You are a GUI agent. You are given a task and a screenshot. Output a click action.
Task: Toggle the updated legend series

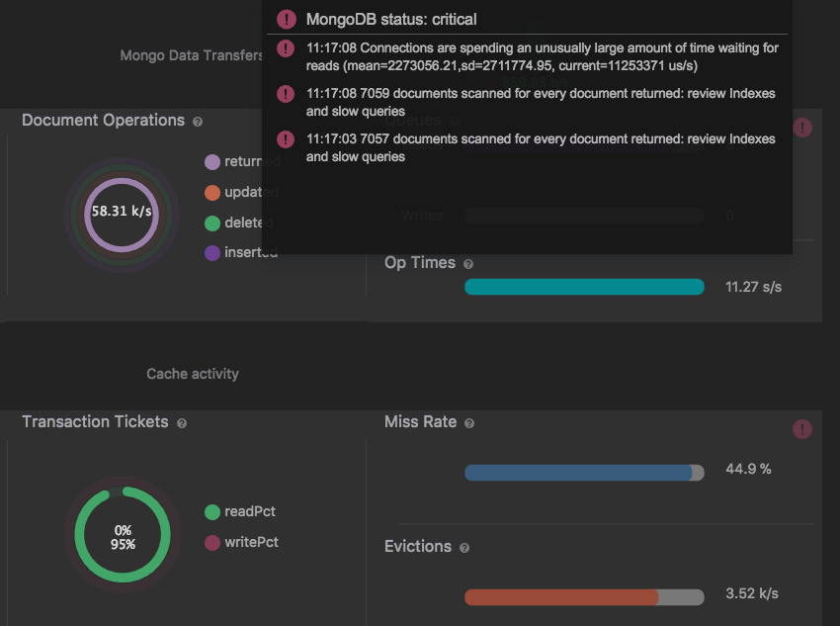[x=212, y=193]
